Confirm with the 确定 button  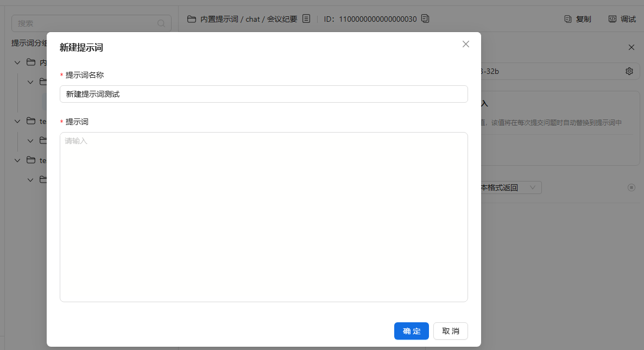click(411, 331)
